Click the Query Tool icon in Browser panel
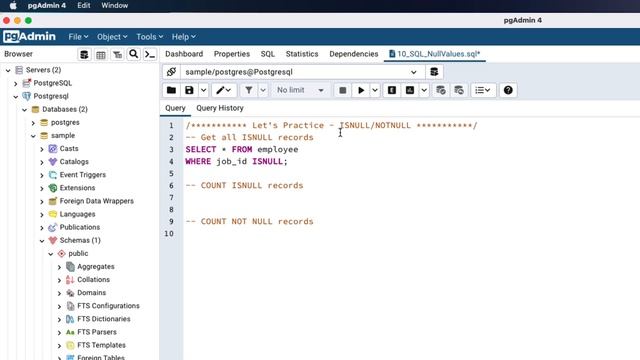Screen dimensions: 640x360 84,54
